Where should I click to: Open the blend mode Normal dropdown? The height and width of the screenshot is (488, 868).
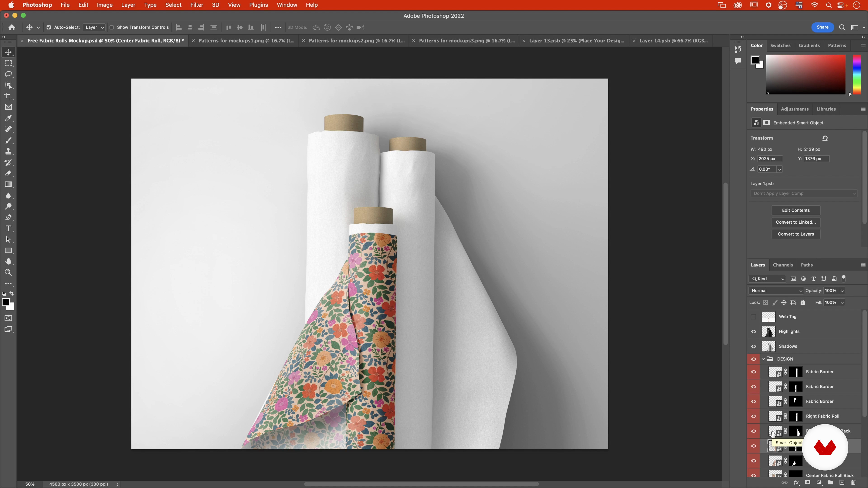click(776, 291)
